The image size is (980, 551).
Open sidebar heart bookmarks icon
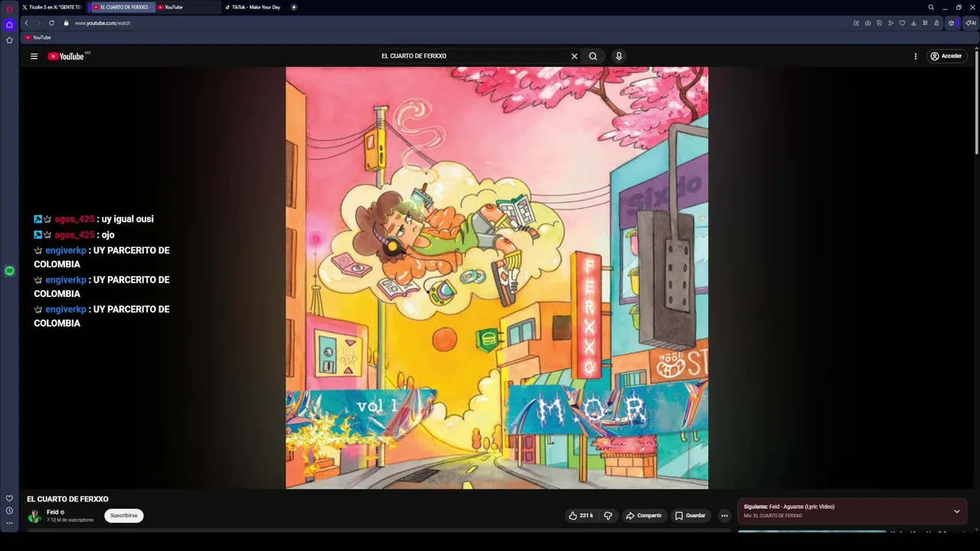tap(9, 498)
